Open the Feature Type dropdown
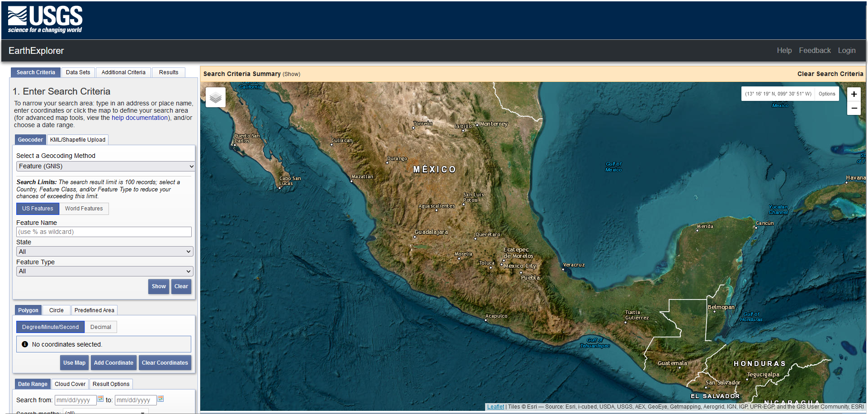 (104, 271)
